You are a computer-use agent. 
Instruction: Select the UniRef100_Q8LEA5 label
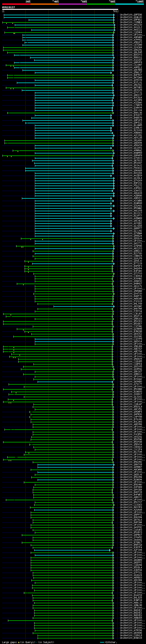131,52
